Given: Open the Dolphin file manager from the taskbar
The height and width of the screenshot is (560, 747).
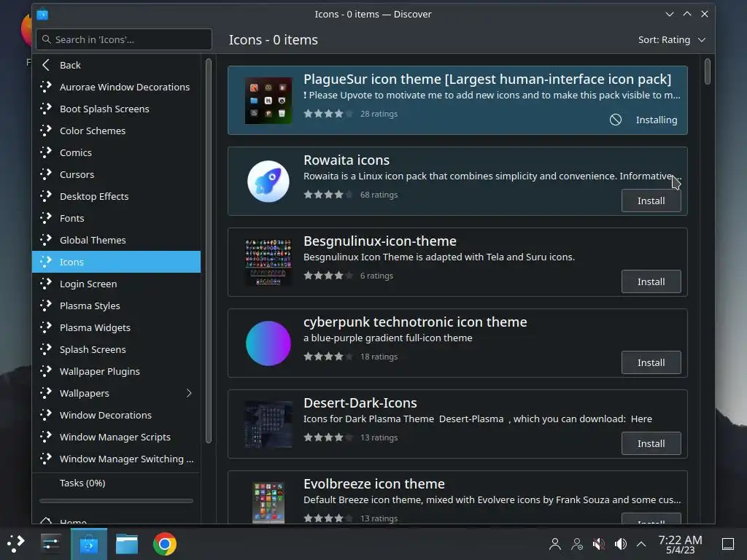Looking at the screenshot, I should [x=127, y=544].
